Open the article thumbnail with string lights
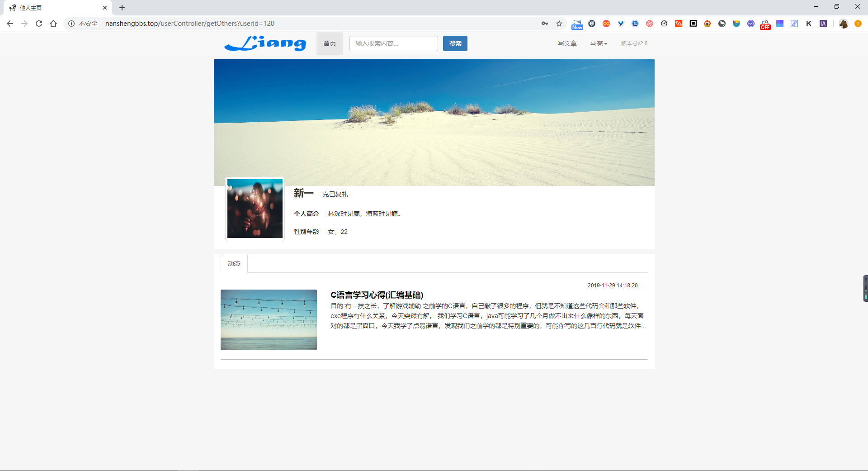 tap(269, 320)
